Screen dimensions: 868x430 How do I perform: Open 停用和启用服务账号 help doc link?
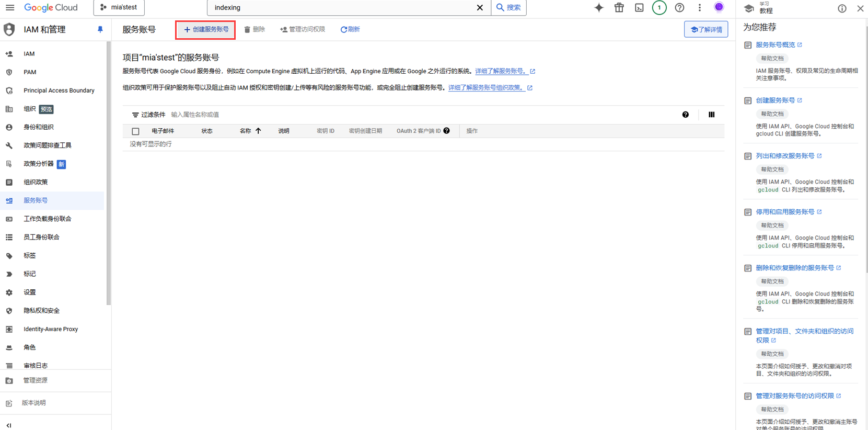(785, 212)
